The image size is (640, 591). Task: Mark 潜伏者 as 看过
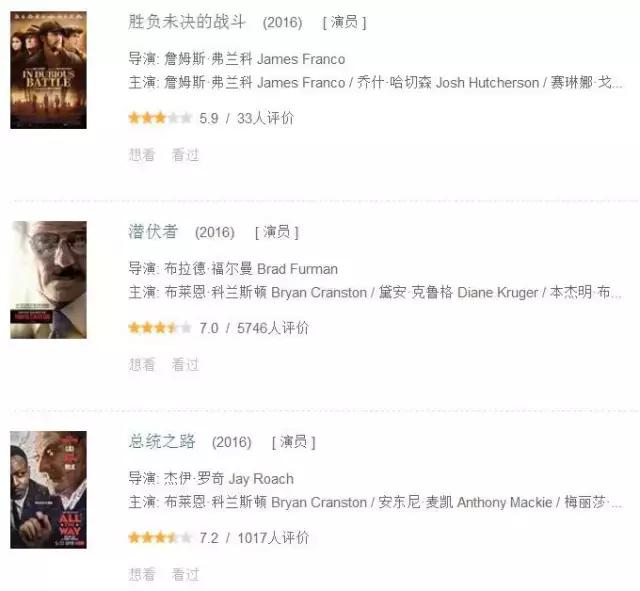tap(185, 364)
